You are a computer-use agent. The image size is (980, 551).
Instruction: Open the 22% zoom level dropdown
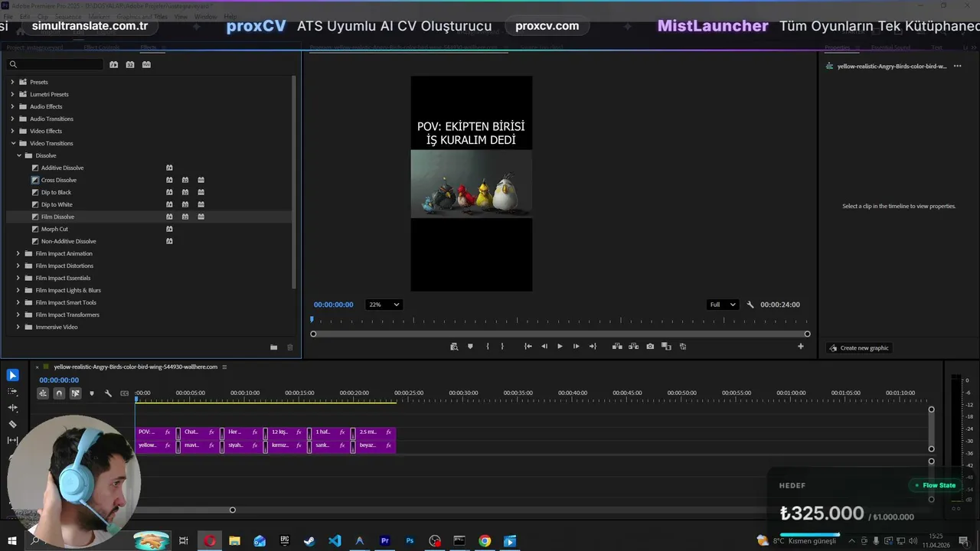[384, 305]
